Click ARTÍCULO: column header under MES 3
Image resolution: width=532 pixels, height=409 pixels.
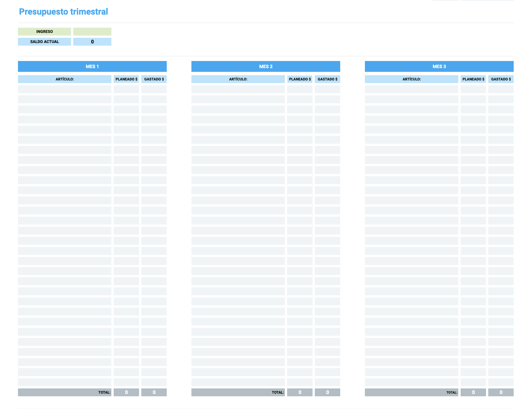click(412, 79)
